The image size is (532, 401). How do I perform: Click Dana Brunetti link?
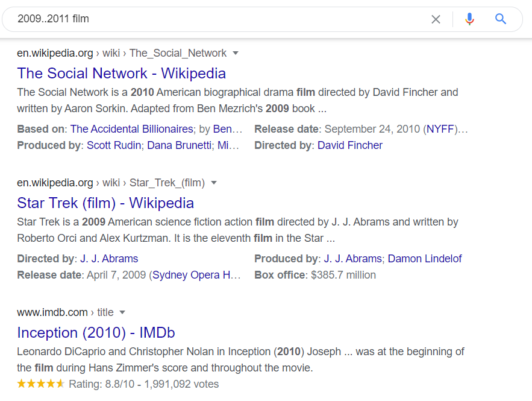(x=180, y=145)
